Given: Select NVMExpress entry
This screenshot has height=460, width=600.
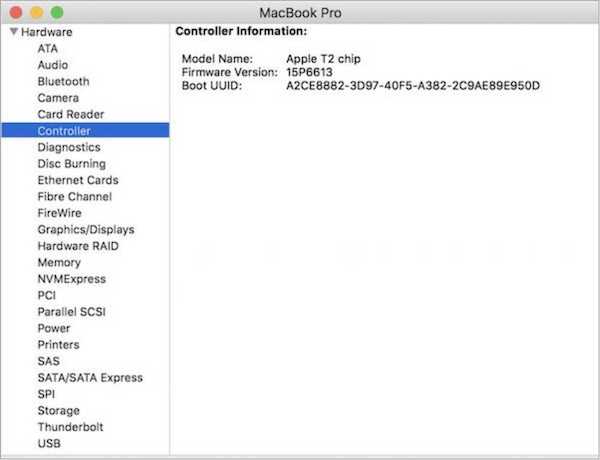Looking at the screenshot, I should (72, 279).
